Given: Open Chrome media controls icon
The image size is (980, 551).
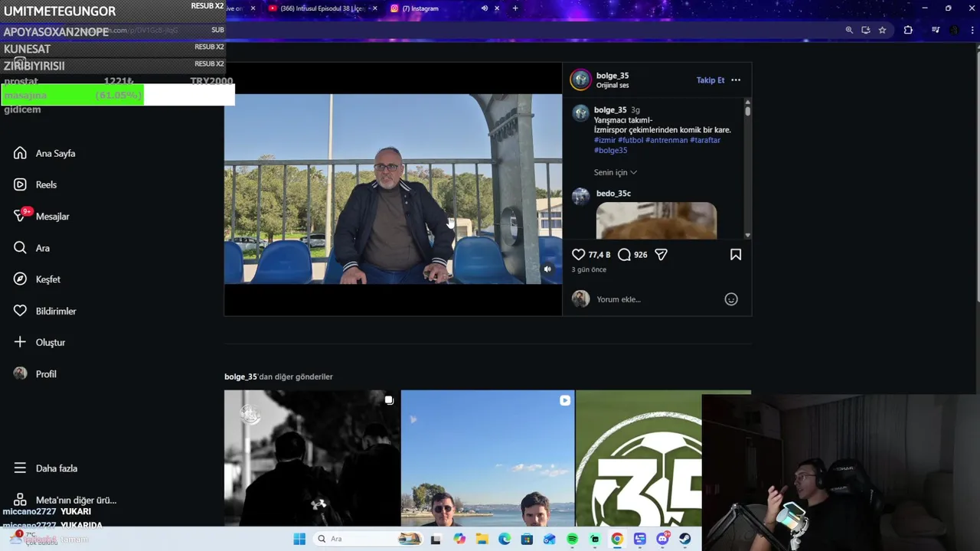Looking at the screenshot, I should coord(936,30).
